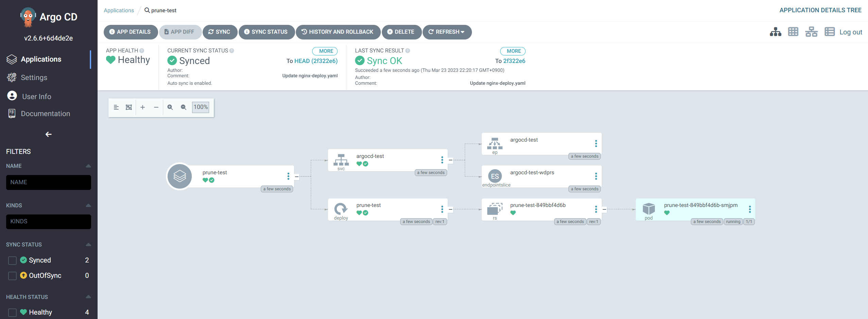
Task: Click the APP HEALTH help question icon
Action: [142, 51]
